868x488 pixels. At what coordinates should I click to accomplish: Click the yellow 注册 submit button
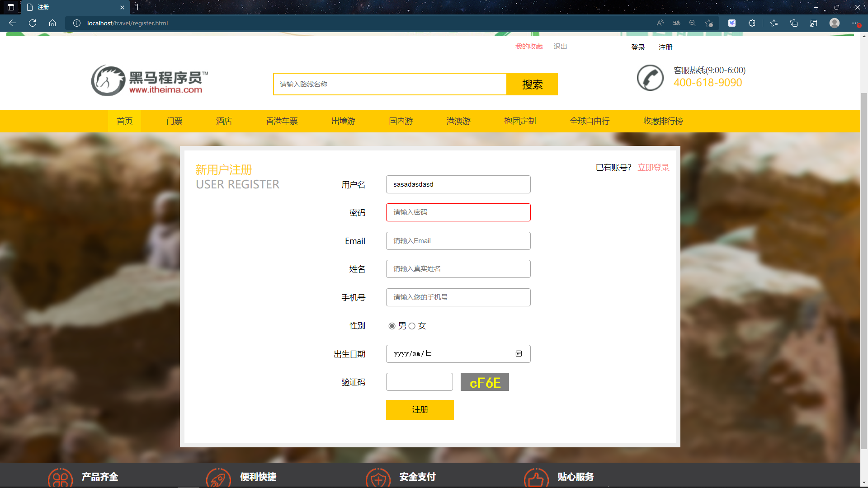pos(420,410)
